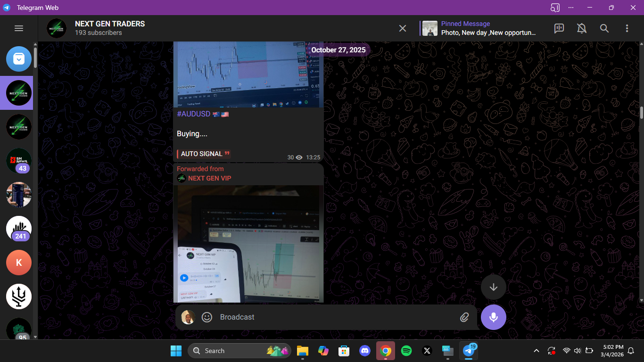Open Spotify from the taskbar

[x=406, y=351]
